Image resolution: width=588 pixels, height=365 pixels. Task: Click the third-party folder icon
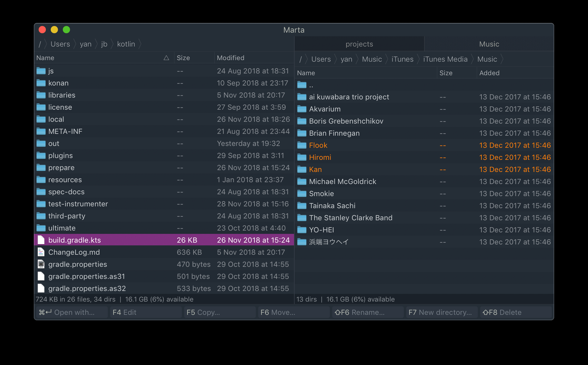point(41,216)
